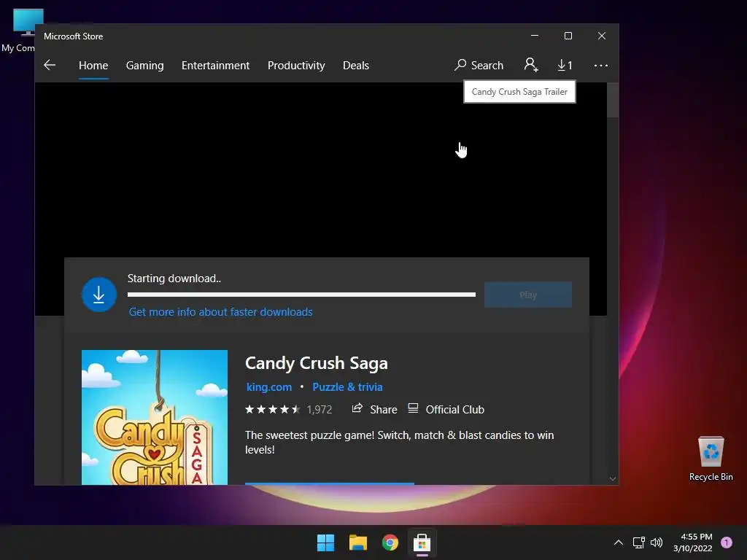This screenshot has height=560, width=747.
Task: Click the network status tray icon
Action: coord(638,542)
